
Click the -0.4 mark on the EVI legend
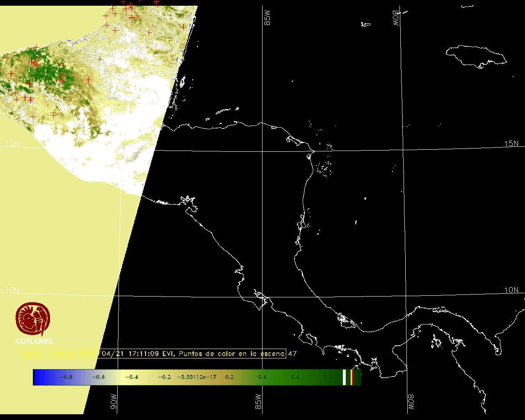tap(131, 377)
